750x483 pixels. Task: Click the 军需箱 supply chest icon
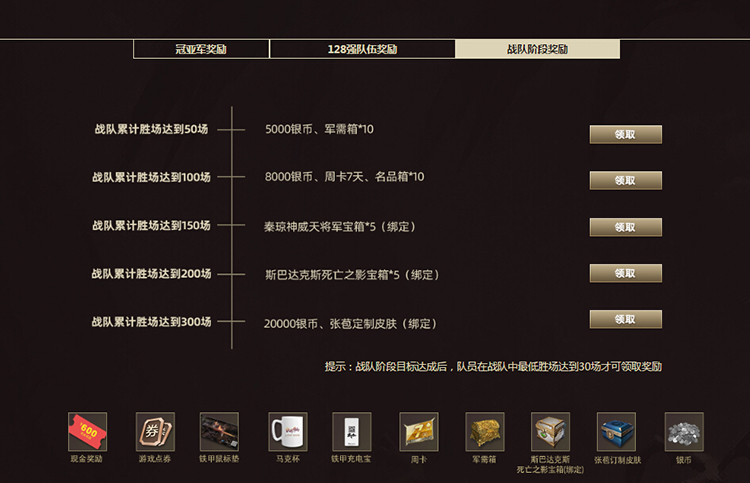coord(485,432)
